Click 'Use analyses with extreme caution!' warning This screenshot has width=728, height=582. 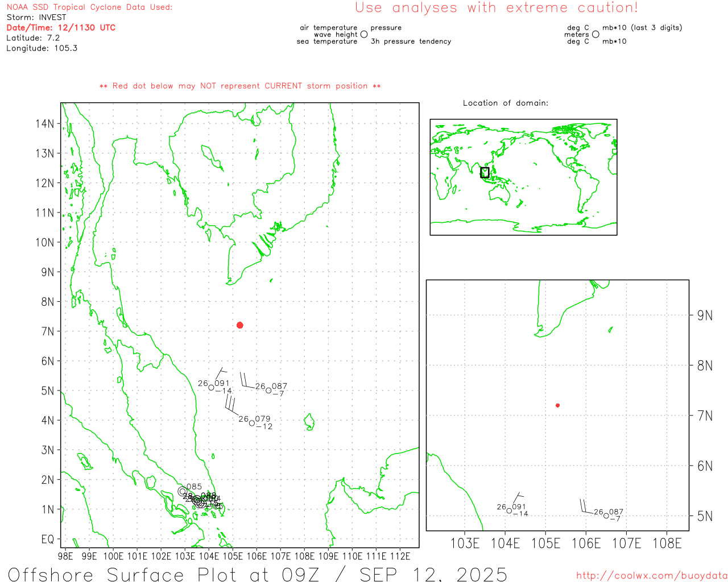(497, 8)
